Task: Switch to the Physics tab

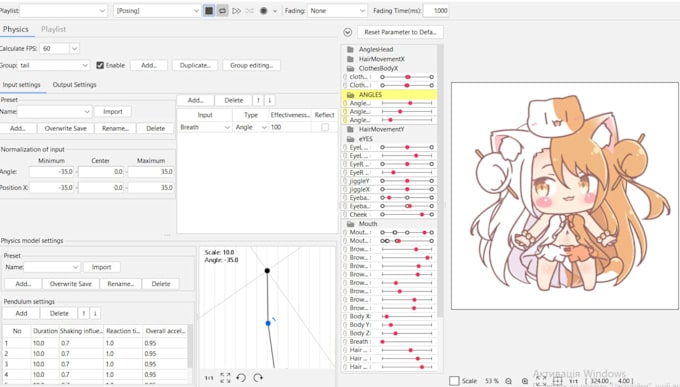Action: tap(16, 30)
